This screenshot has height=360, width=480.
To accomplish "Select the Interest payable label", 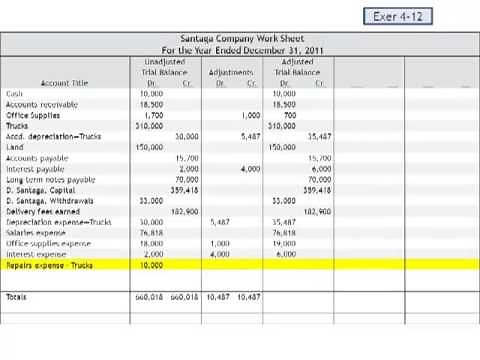I will pyautogui.click(x=35, y=169).
